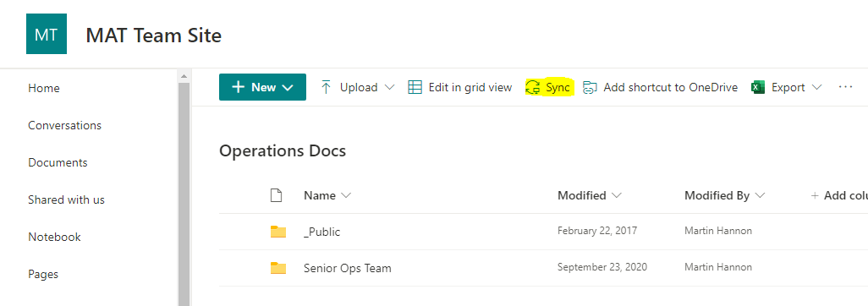This screenshot has height=306, width=868.
Task: Expand the Export dropdown chevron
Action: coord(816,87)
